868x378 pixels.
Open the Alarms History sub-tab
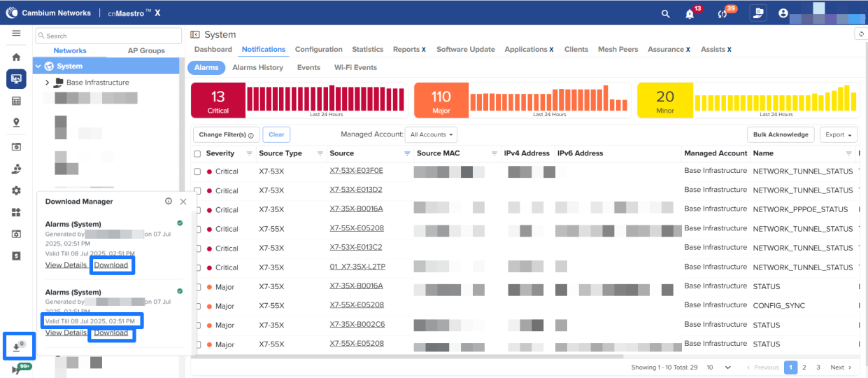click(257, 68)
